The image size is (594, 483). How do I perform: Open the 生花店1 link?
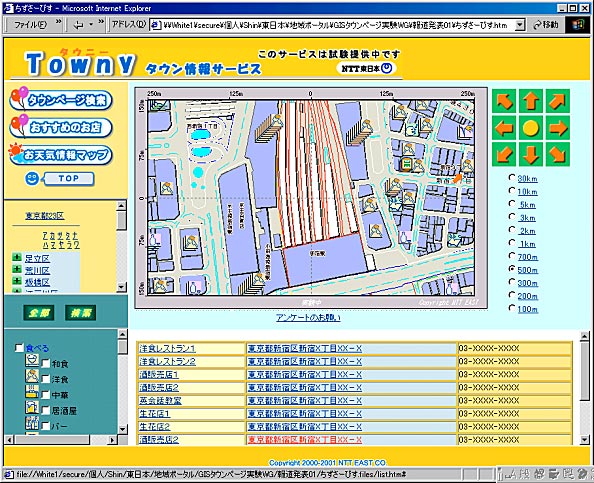(x=155, y=414)
